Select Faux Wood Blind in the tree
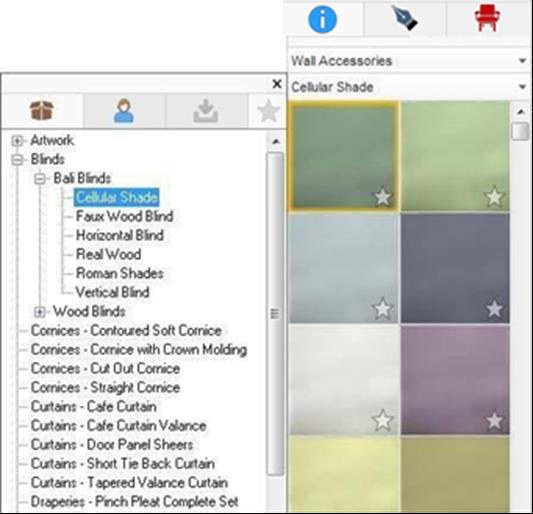This screenshot has height=514, width=533. (x=125, y=216)
